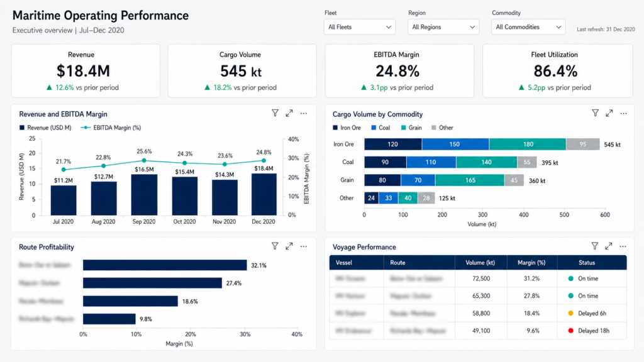Click the 27.4% route profitability bar
The height and width of the screenshot is (362, 644).
pos(152,283)
